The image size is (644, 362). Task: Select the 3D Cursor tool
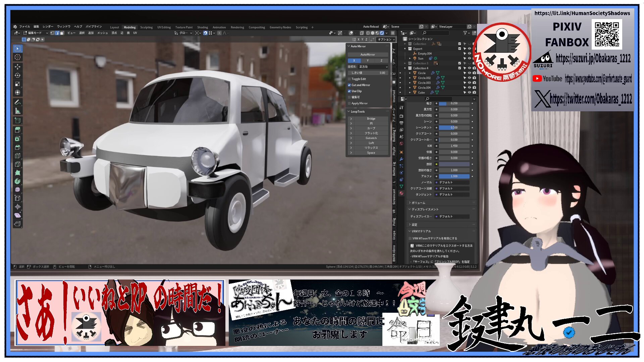tap(17, 57)
